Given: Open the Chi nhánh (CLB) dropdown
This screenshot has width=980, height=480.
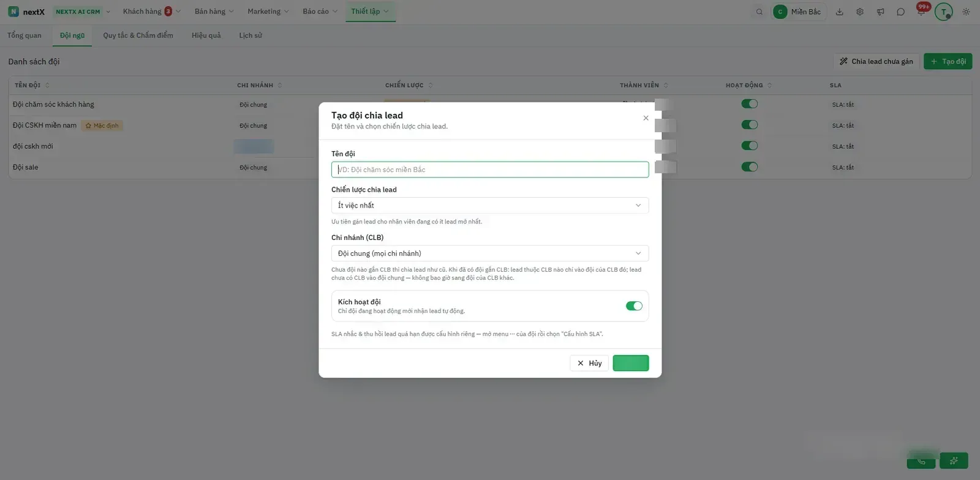Looking at the screenshot, I should tap(490, 253).
